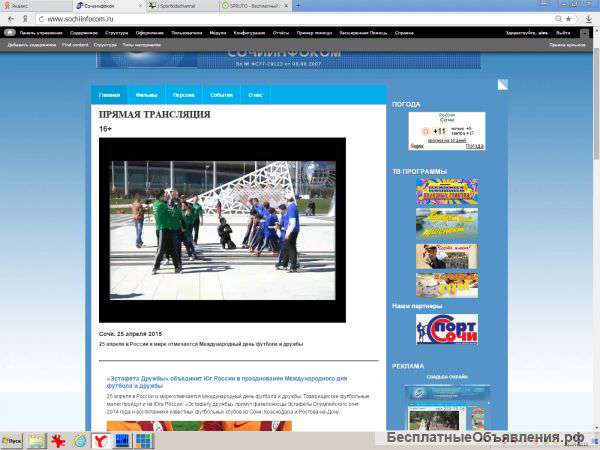600x450 pixels.
Task: Open the Yandex browser icon in the taskbar
Action: pos(100,441)
